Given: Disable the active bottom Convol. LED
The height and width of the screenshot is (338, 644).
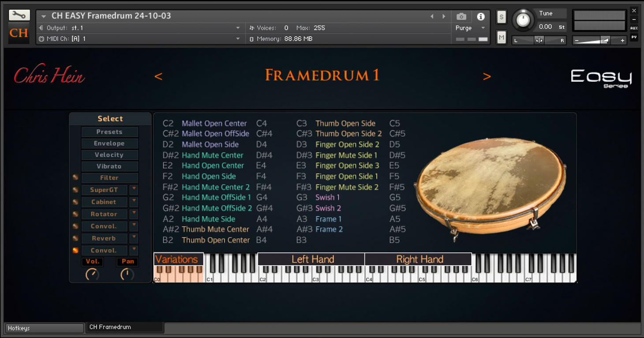Looking at the screenshot, I should click(x=75, y=250).
